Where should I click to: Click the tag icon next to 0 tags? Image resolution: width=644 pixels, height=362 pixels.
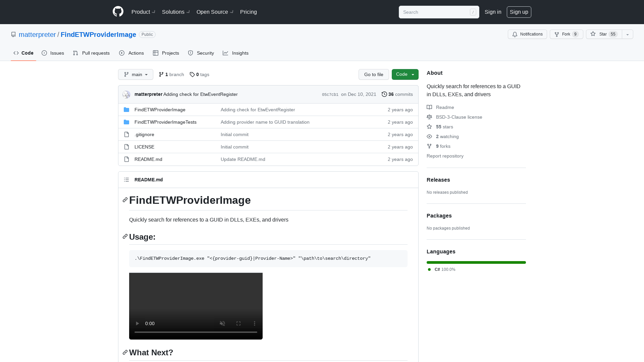(192, 74)
